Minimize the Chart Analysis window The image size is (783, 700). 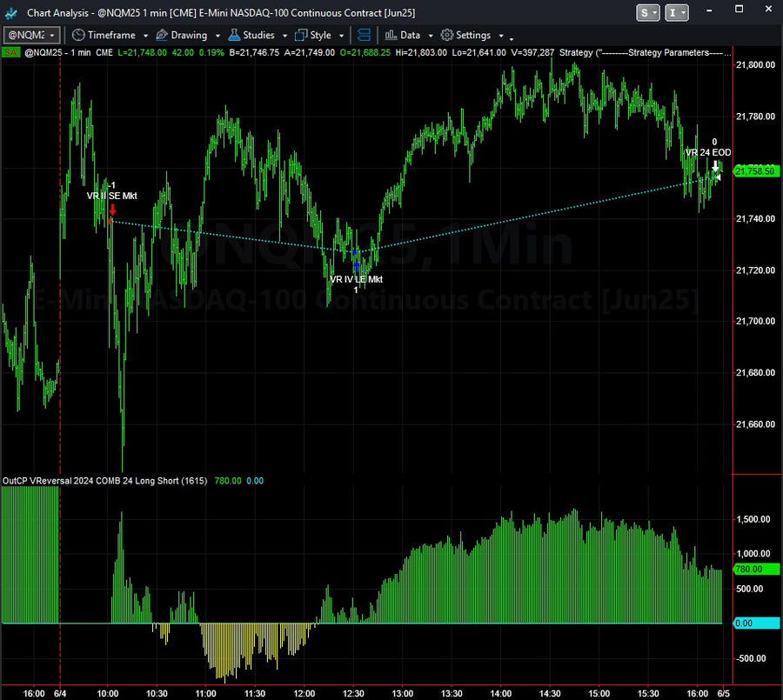click(x=709, y=10)
